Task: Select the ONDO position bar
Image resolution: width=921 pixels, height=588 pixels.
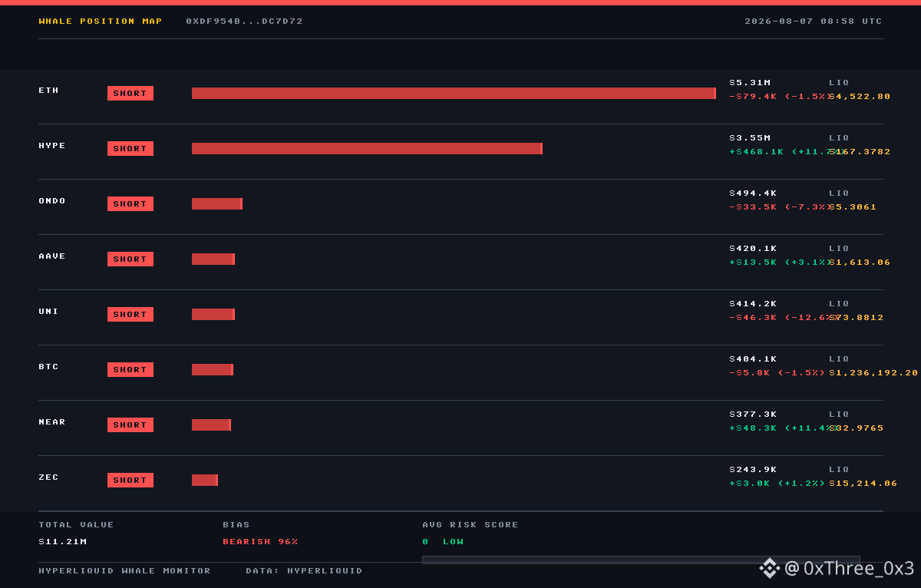Action: point(217,204)
